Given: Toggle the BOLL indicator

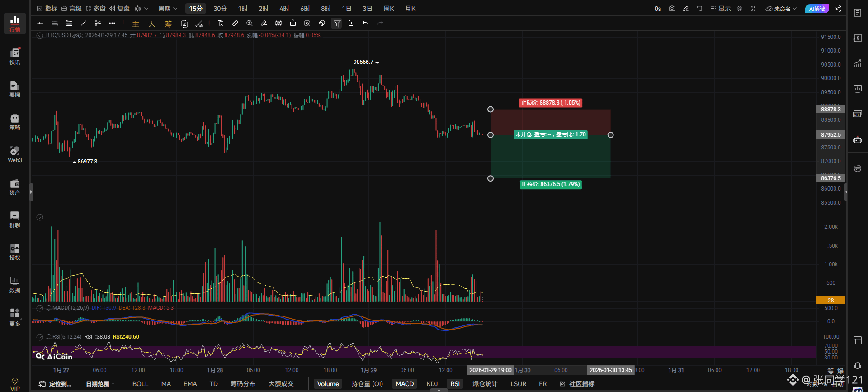Looking at the screenshot, I should point(140,384).
